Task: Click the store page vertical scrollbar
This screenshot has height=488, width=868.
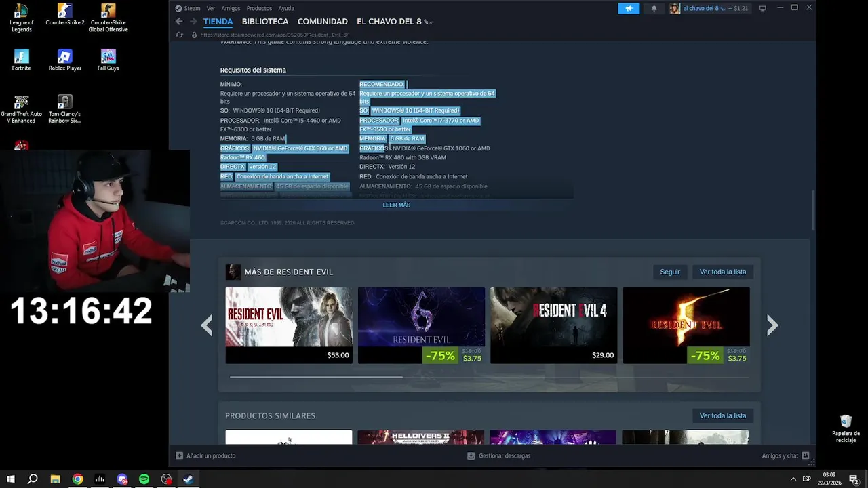Action: [813, 210]
